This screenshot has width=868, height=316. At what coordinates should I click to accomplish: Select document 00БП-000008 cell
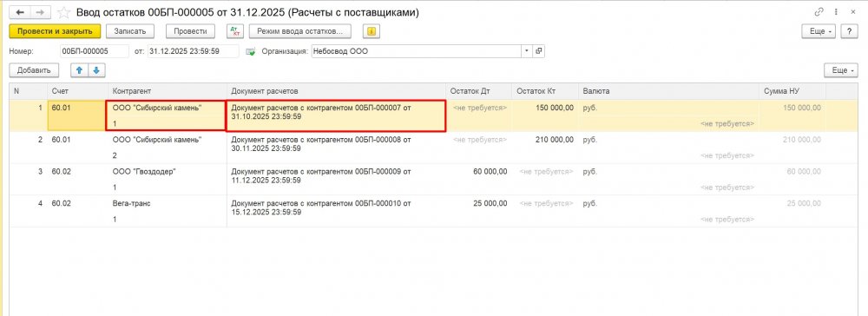337,148
